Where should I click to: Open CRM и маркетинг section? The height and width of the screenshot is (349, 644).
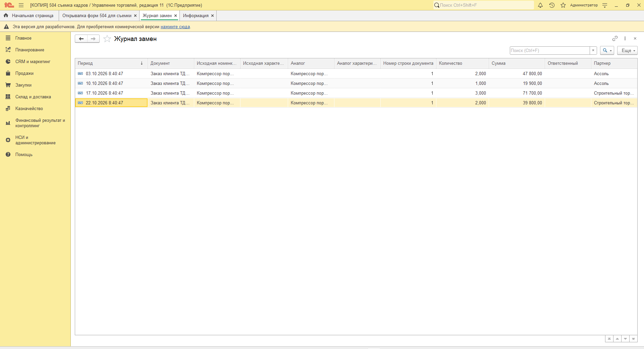point(35,62)
